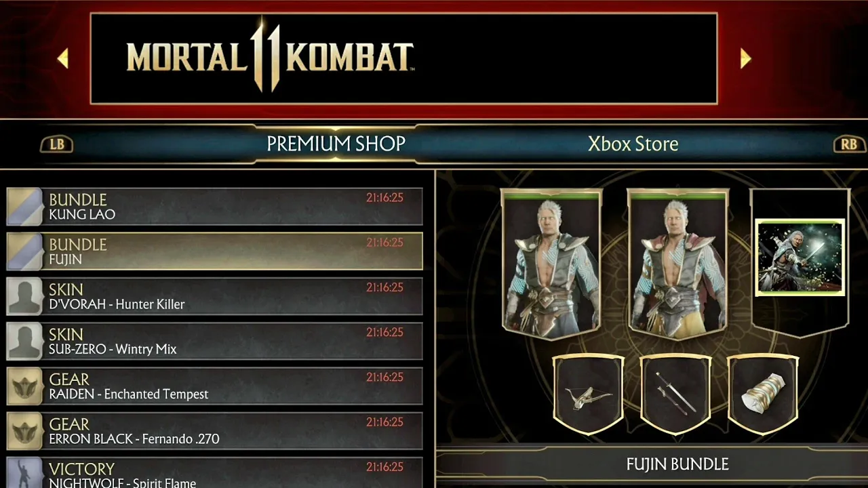Pick the Erron Black Fernando .270 gear
Screen dimensions: 868x488
214,430
